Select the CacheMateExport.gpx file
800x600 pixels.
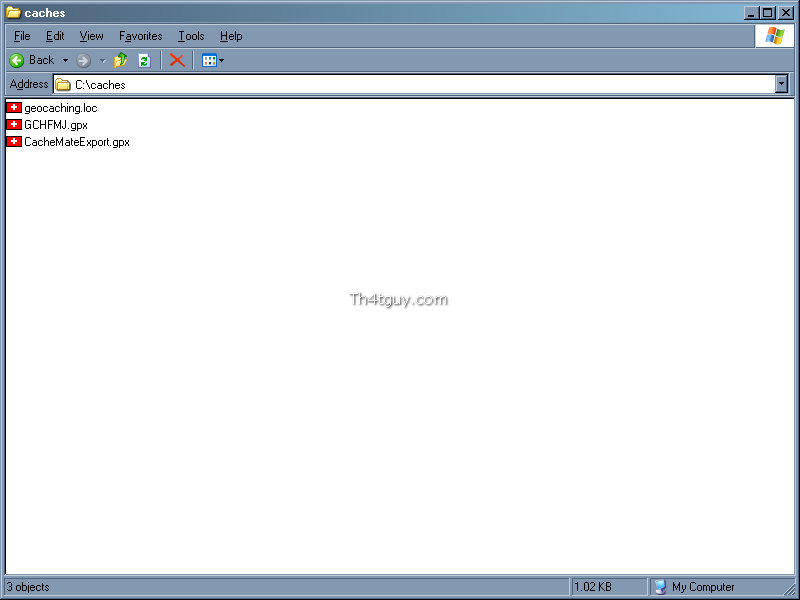coord(76,142)
